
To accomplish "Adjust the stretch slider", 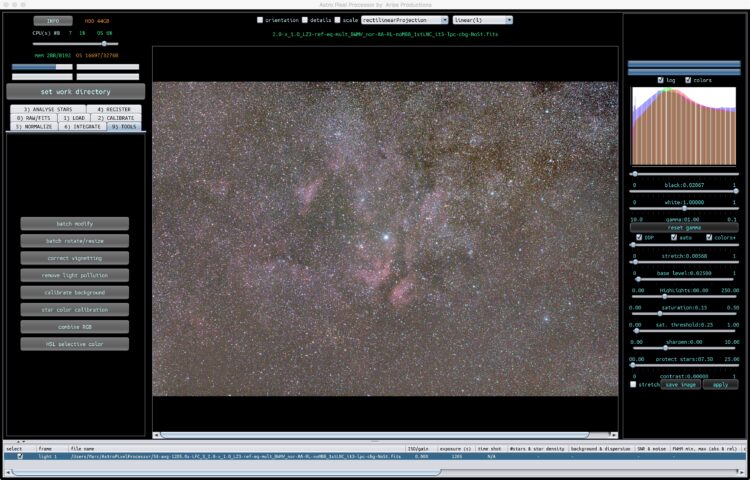I will (x=684, y=245).
